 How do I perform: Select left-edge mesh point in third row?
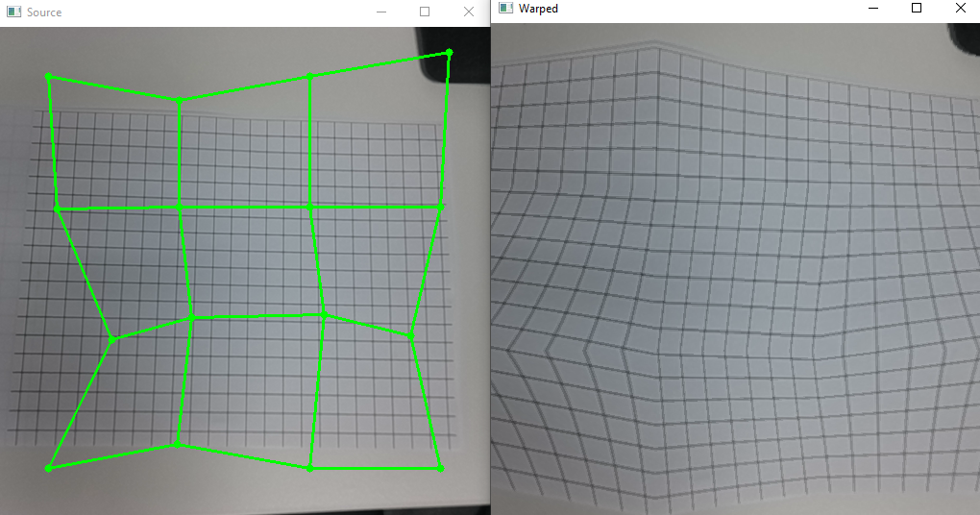(x=112, y=339)
